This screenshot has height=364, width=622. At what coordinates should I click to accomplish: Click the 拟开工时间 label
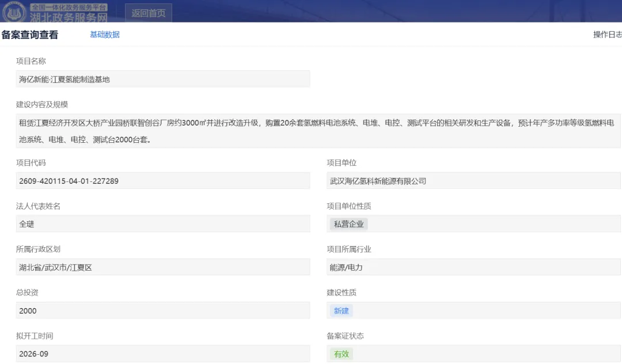pos(35,336)
